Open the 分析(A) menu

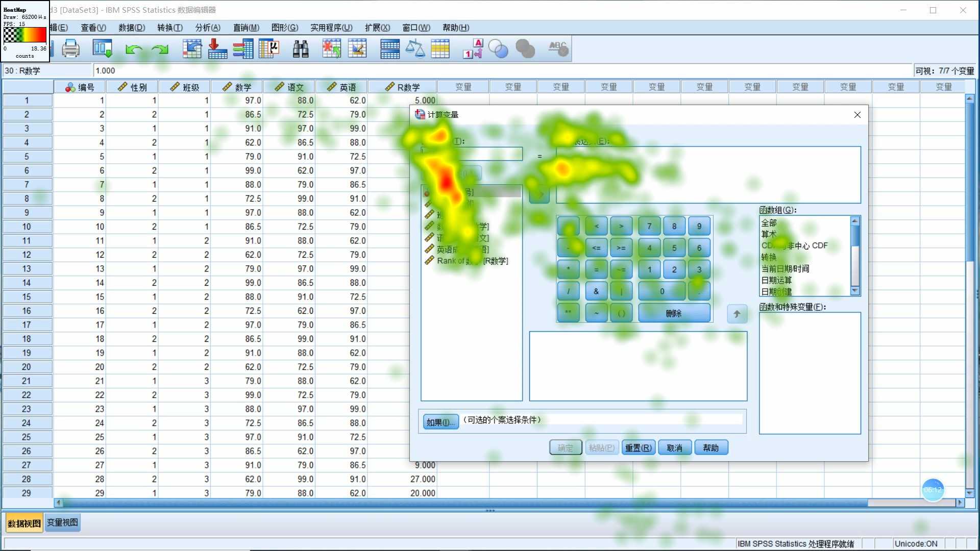[x=208, y=28]
